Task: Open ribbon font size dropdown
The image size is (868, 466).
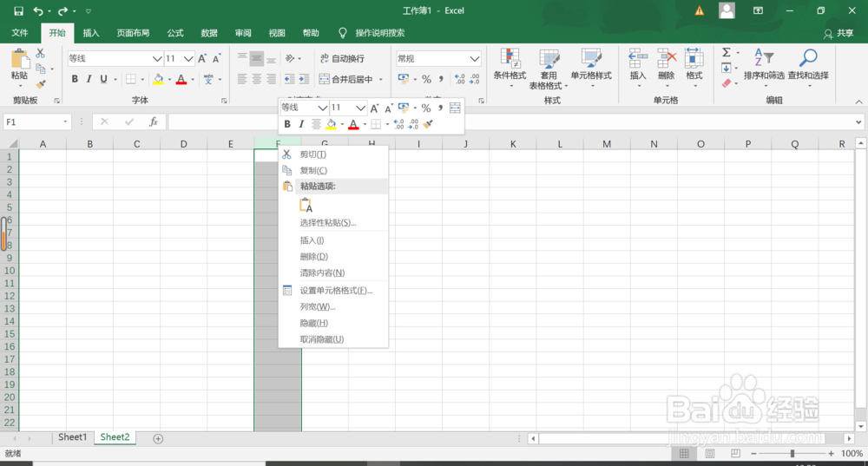Action: [x=188, y=59]
